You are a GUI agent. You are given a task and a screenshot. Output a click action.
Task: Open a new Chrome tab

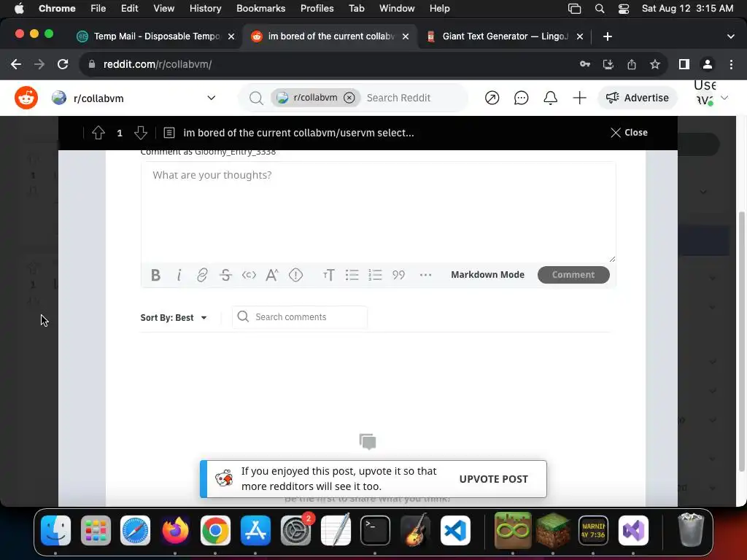pyautogui.click(x=608, y=36)
